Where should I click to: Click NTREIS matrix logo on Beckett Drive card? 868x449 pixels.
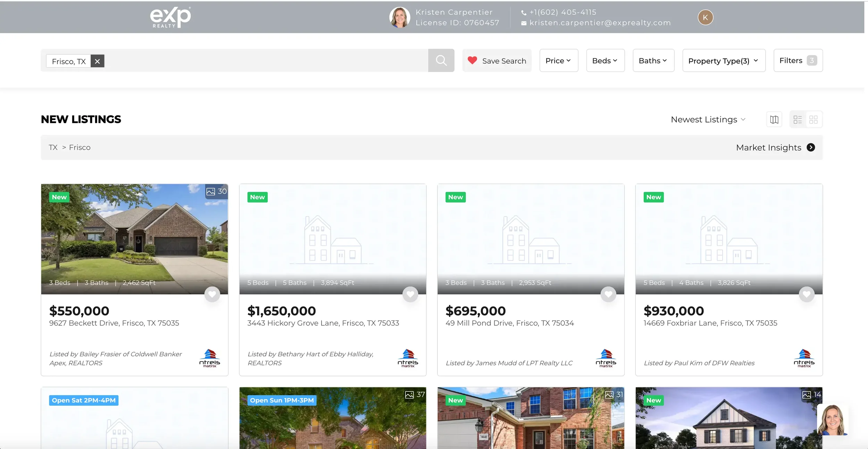click(210, 358)
